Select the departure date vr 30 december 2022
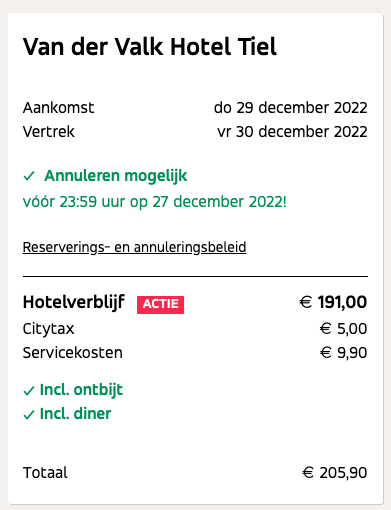 (292, 132)
